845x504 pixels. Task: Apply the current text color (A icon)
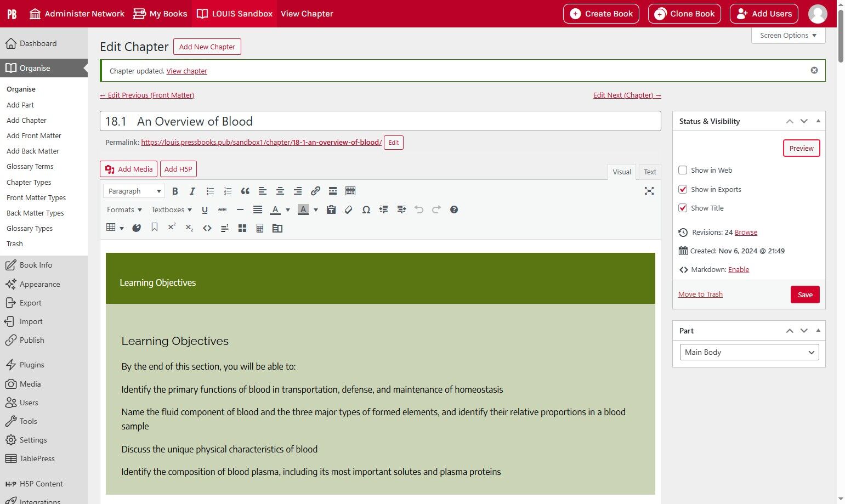[x=276, y=209]
